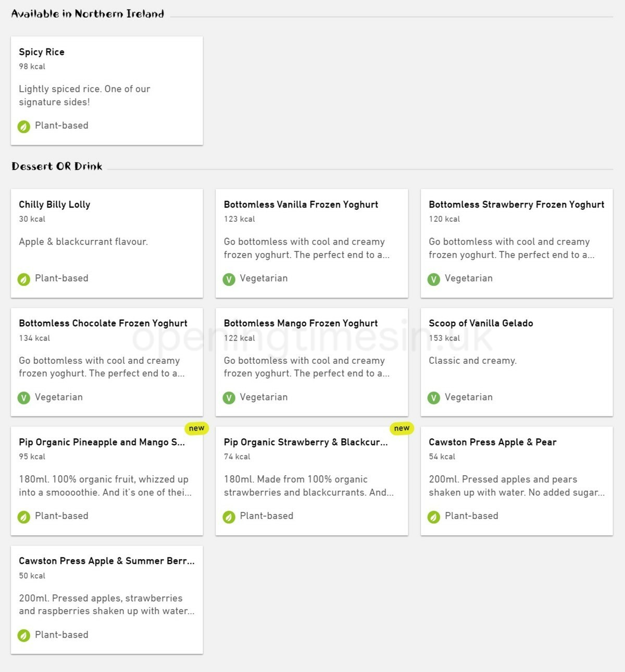Screen dimensions: 625x672
Task: Open the Chilly Billy Lolly title
Action: pos(55,205)
